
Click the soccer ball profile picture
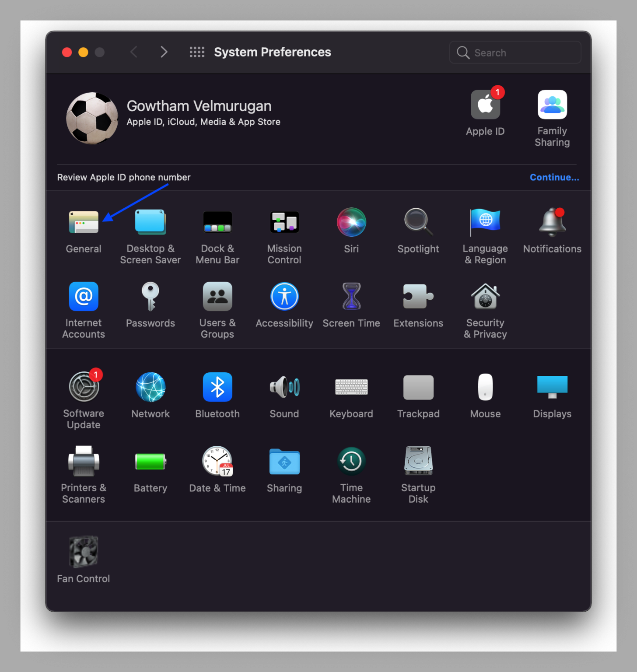(x=92, y=118)
